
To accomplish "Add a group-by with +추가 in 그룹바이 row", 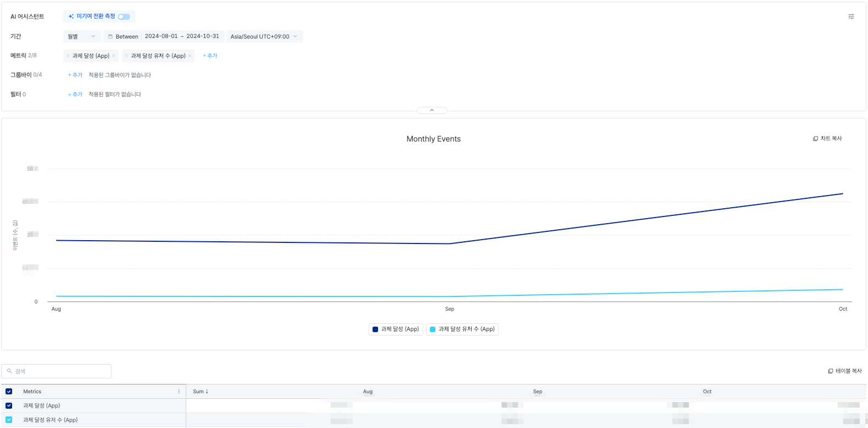I will (75, 75).
